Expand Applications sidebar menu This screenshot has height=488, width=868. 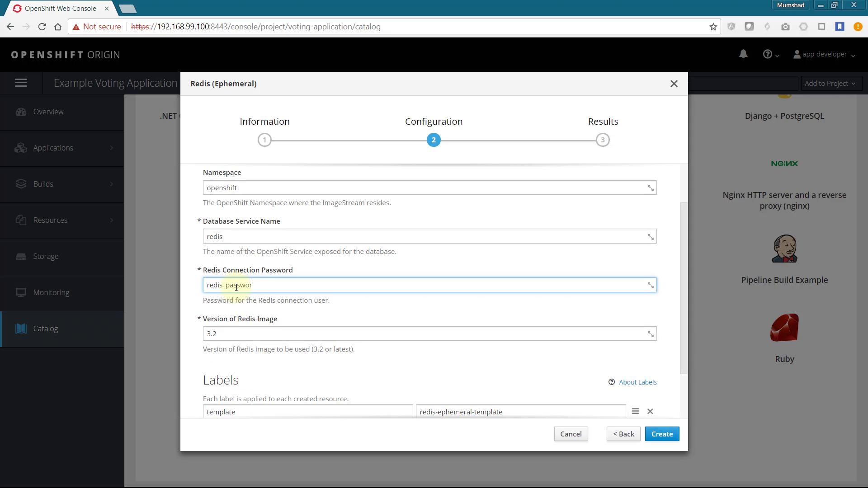tap(62, 148)
